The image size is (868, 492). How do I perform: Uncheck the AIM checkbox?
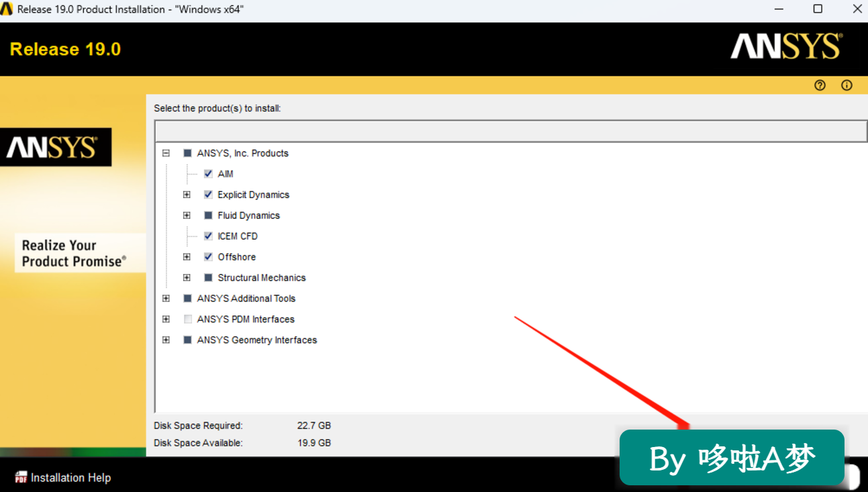coord(208,174)
